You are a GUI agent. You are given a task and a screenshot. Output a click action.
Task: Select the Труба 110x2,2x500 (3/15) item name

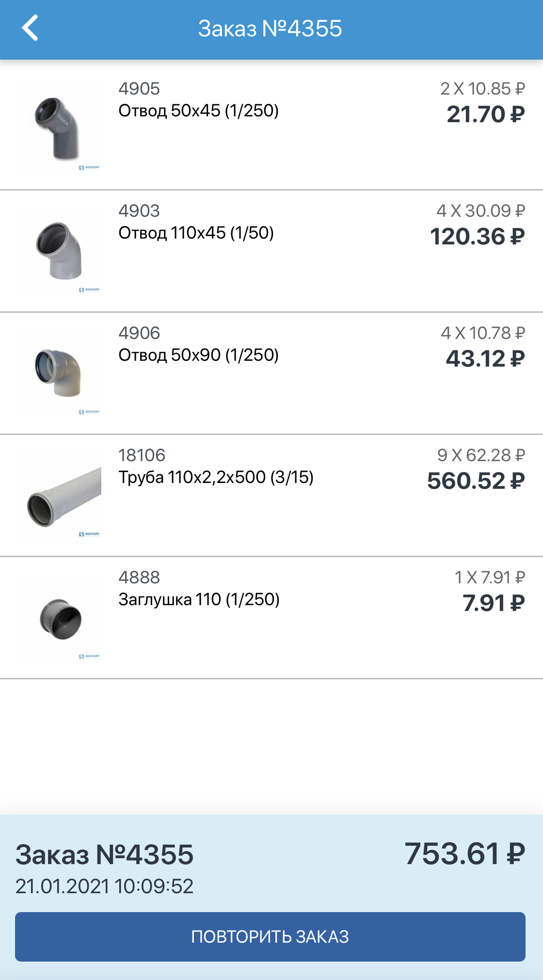click(x=216, y=478)
